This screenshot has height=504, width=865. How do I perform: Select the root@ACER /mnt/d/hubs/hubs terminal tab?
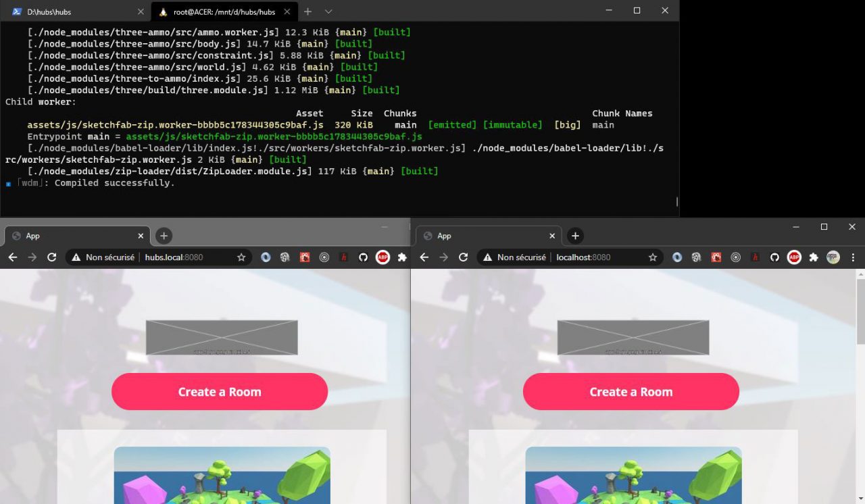(223, 11)
